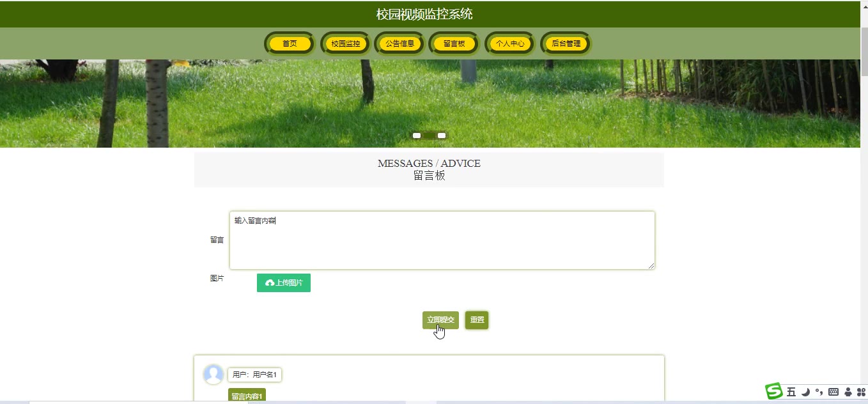Open the 首页 home menu item

click(290, 43)
